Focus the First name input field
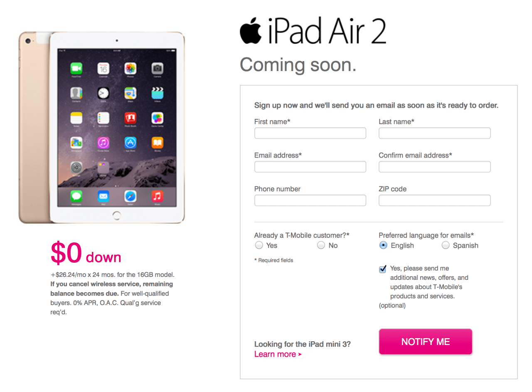Viewport: 532px width, 392px height. click(x=310, y=133)
